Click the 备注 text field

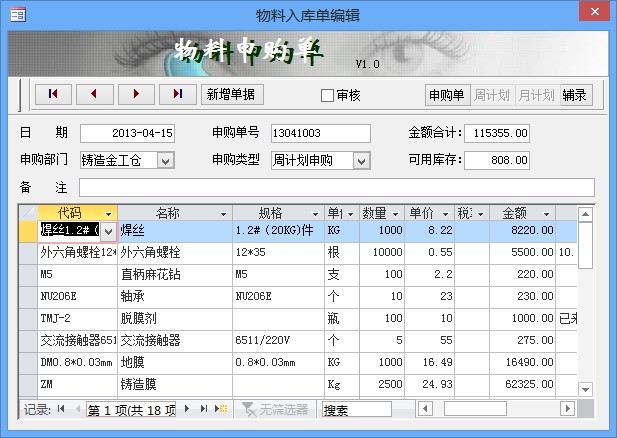[337, 187]
